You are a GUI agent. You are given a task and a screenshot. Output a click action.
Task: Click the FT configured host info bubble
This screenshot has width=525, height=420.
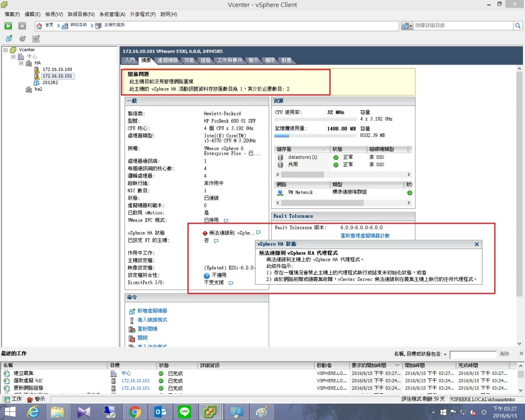click(216, 241)
